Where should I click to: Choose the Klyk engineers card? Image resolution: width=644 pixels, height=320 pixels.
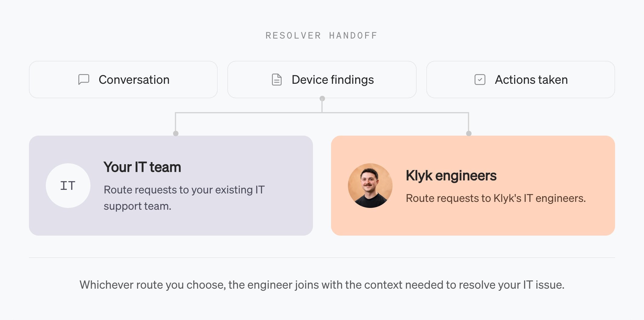coord(473,186)
